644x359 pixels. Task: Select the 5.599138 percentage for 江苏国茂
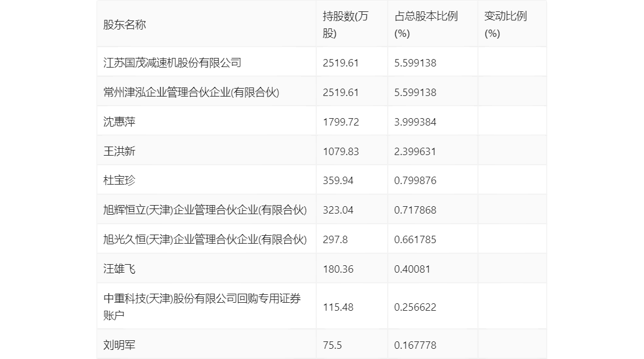pos(415,63)
